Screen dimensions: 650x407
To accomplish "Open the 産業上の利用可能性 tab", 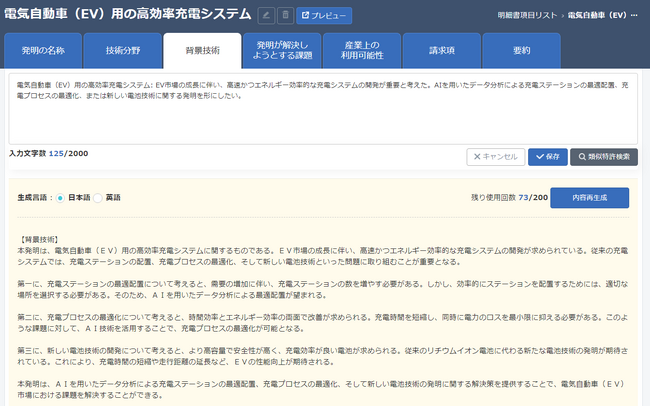I will tap(364, 50).
